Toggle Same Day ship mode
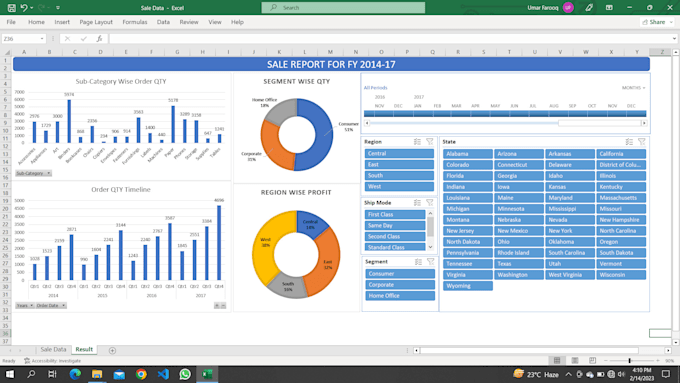The height and width of the screenshot is (383, 680). pyautogui.click(x=395, y=225)
